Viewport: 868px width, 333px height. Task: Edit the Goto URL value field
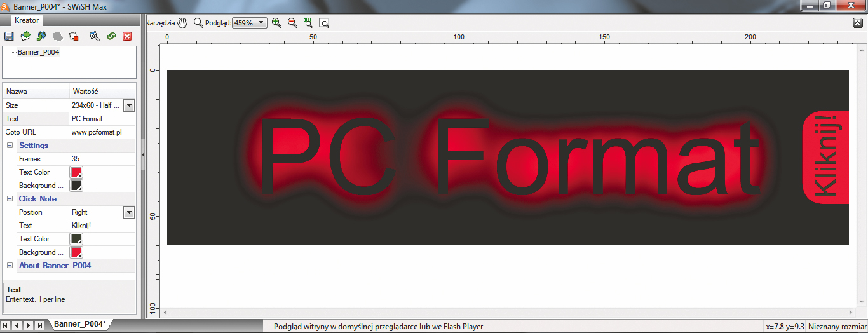tap(102, 132)
